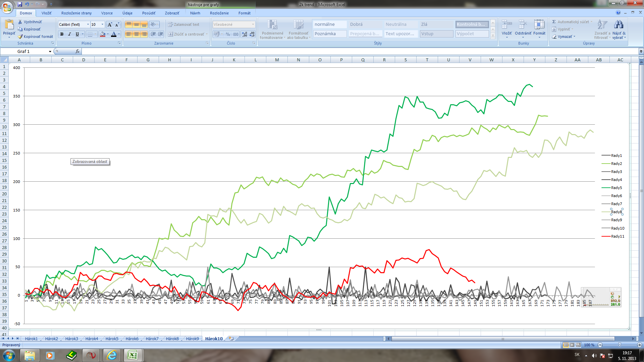This screenshot has width=644, height=362.
Task: Expand the Graf 1 name box dropdown
Action: coord(50,52)
